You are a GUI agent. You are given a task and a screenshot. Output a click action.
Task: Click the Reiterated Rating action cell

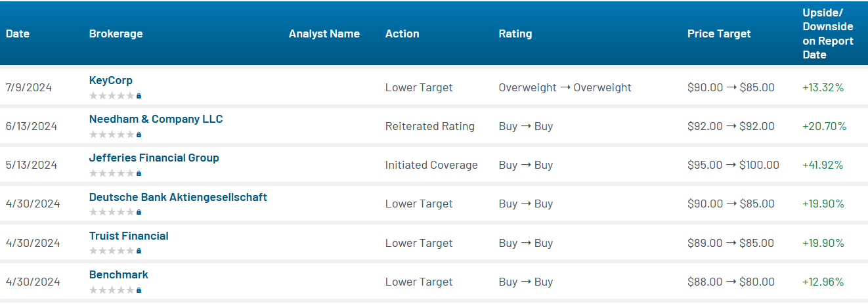(430, 126)
